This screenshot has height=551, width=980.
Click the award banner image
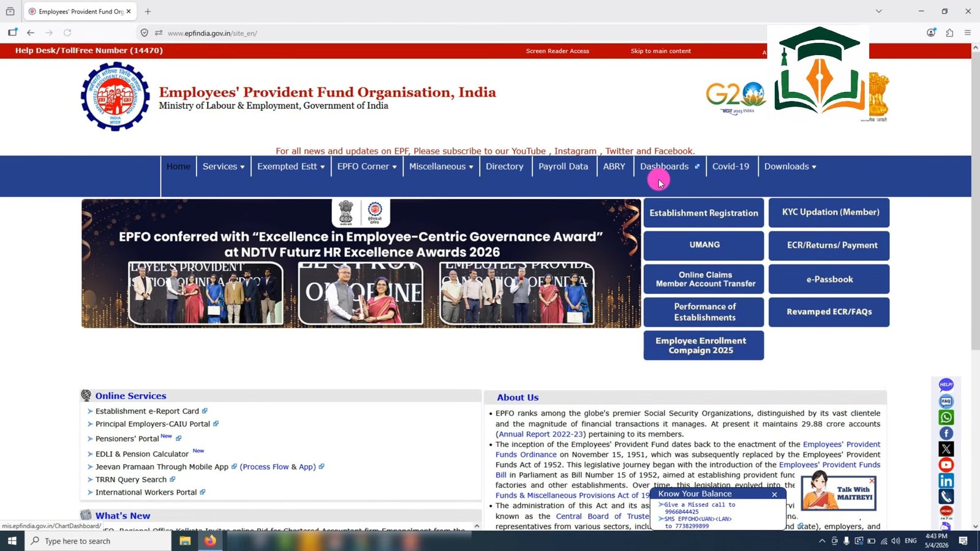point(361,263)
